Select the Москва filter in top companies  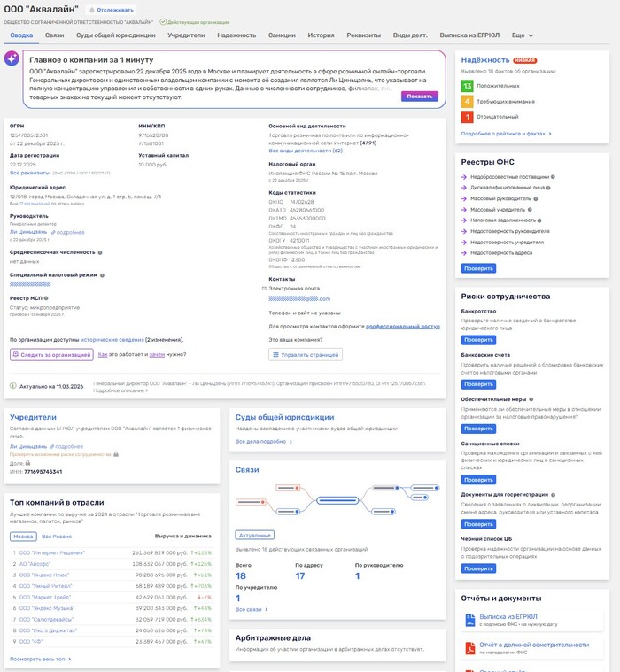23,537
